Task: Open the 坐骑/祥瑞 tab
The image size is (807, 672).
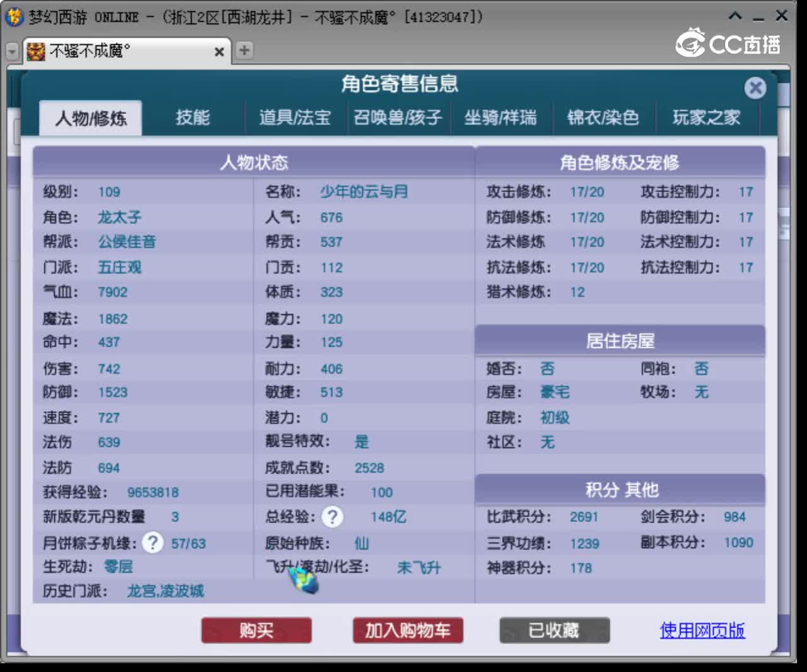Action: pyautogui.click(x=501, y=117)
